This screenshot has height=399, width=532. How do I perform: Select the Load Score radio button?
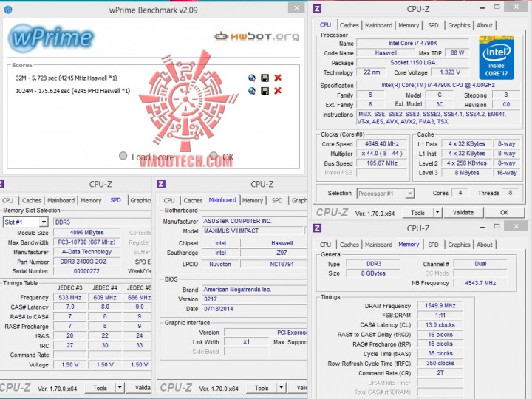click(123, 156)
